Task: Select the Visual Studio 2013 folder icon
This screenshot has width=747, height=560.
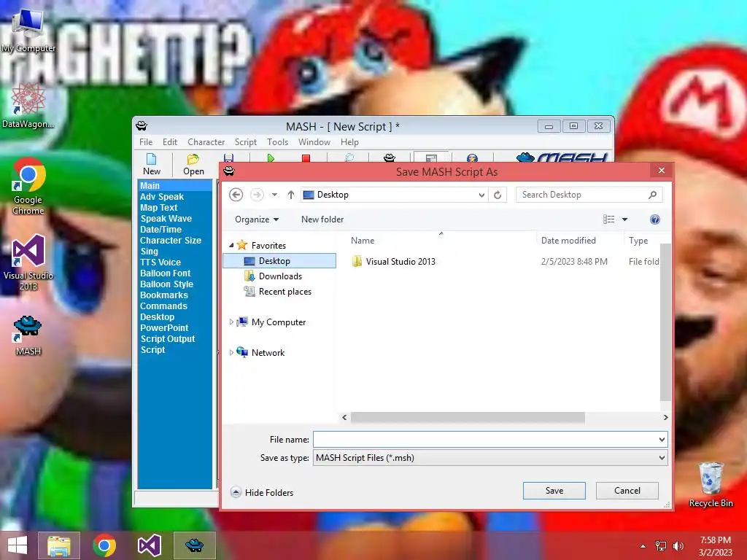Action: pyautogui.click(x=357, y=262)
